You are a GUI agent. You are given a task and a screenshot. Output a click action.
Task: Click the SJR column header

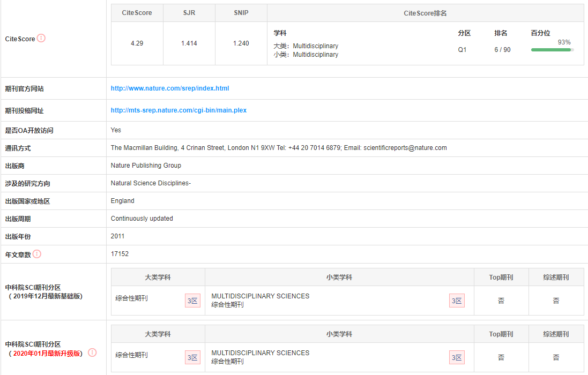pos(189,13)
